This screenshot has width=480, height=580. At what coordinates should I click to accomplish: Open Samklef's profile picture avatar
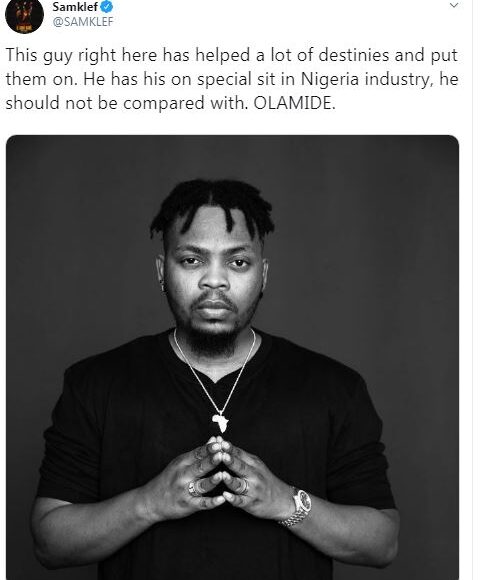(x=24, y=14)
